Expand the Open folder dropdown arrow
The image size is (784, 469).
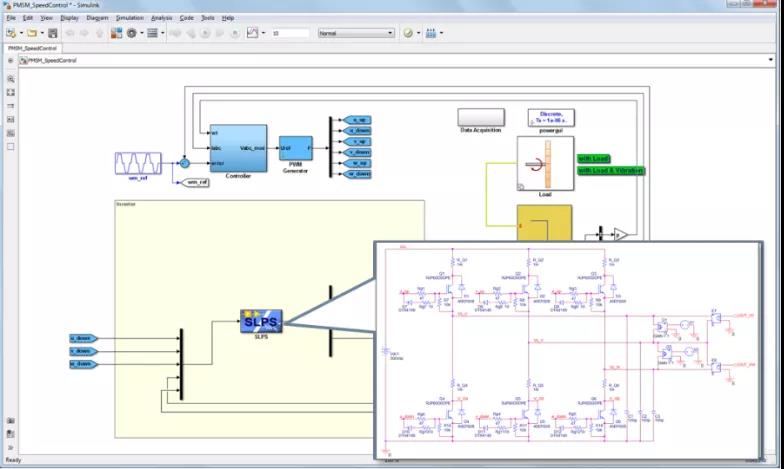42,34
